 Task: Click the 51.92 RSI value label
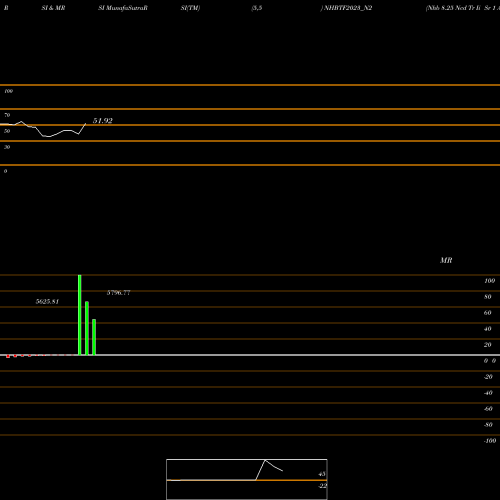tap(103, 121)
